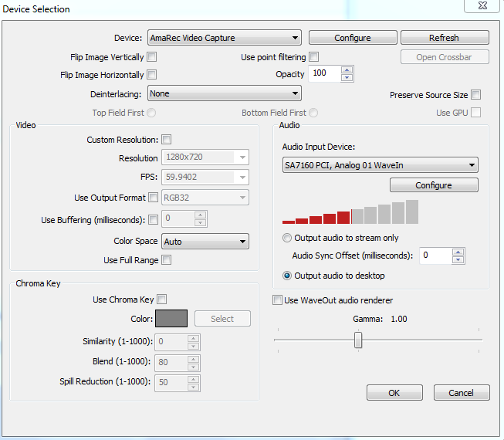
Task: Close the Device Selection dialog
Action: (x=482, y=5)
